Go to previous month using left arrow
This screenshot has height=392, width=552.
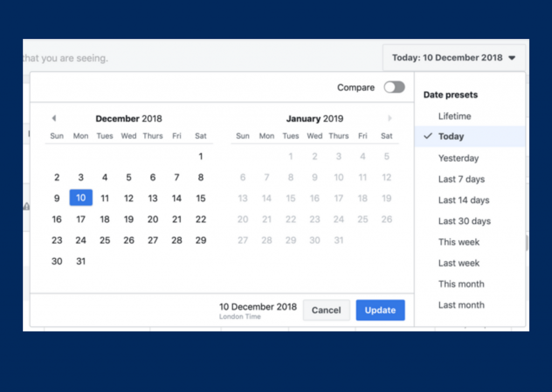pyautogui.click(x=54, y=118)
